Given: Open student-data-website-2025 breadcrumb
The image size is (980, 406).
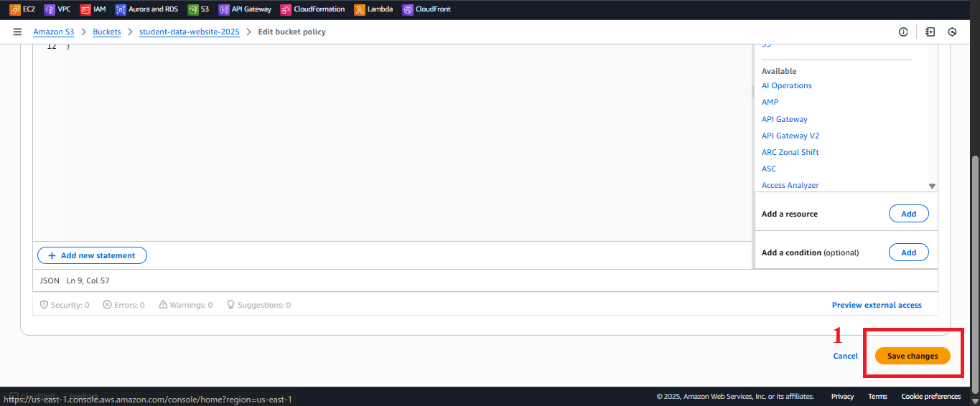Looking at the screenshot, I should click(x=190, y=32).
